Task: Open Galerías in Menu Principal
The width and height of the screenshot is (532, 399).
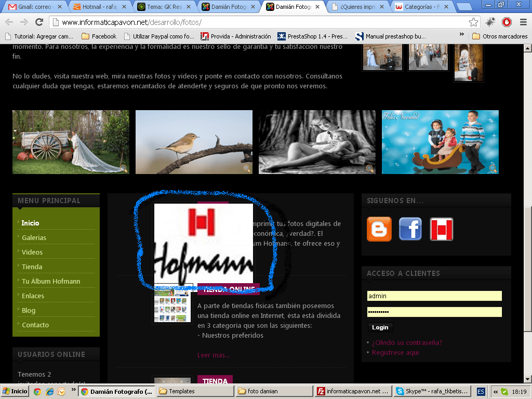Action: pyautogui.click(x=34, y=237)
